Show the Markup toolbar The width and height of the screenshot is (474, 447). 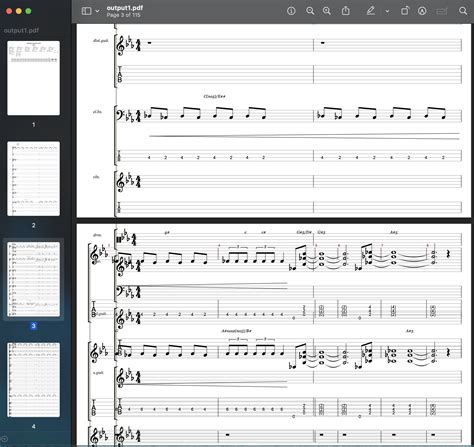[x=422, y=11]
